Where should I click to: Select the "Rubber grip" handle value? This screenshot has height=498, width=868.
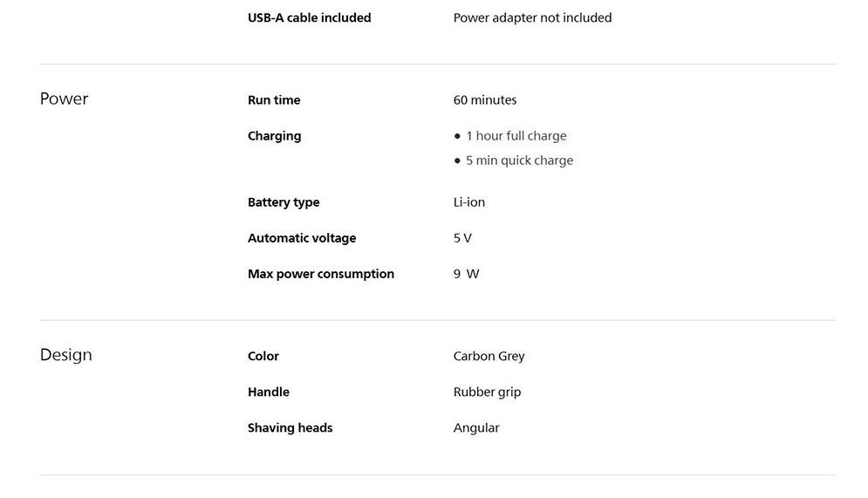(x=487, y=392)
